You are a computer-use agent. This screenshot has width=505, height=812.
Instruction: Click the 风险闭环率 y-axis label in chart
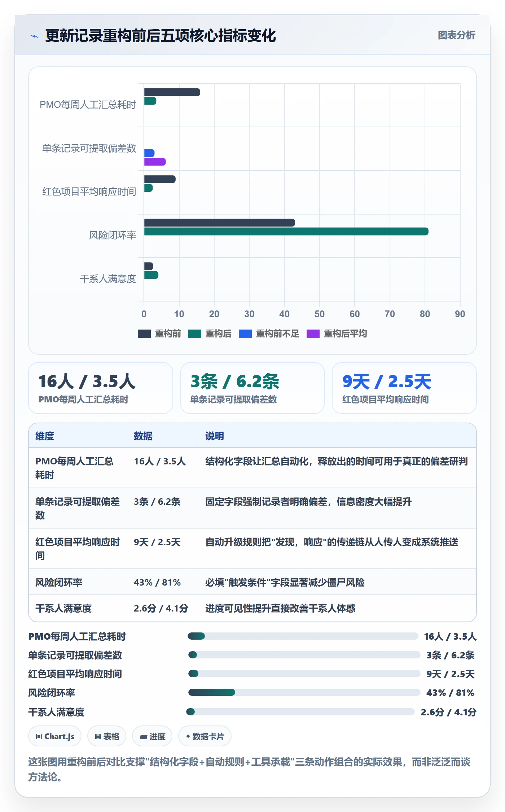[113, 235]
